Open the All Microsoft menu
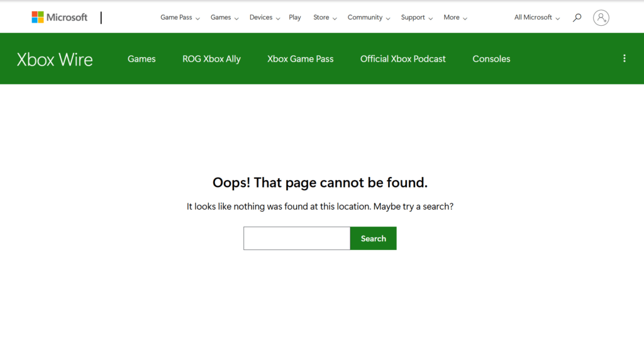 pyautogui.click(x=536, y=18)
